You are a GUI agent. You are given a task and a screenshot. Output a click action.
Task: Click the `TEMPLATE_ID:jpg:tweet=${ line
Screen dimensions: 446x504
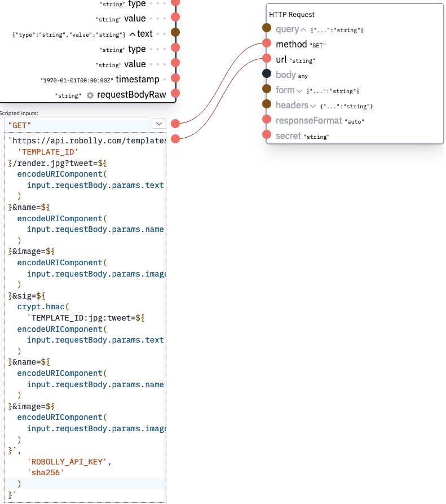pos(86,318)
